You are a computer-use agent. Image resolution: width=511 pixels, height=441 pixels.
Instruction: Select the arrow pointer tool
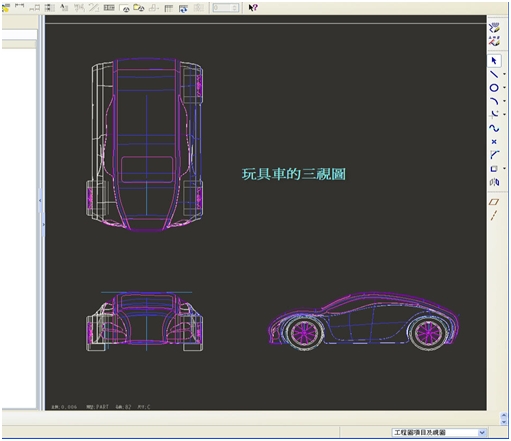494,61
